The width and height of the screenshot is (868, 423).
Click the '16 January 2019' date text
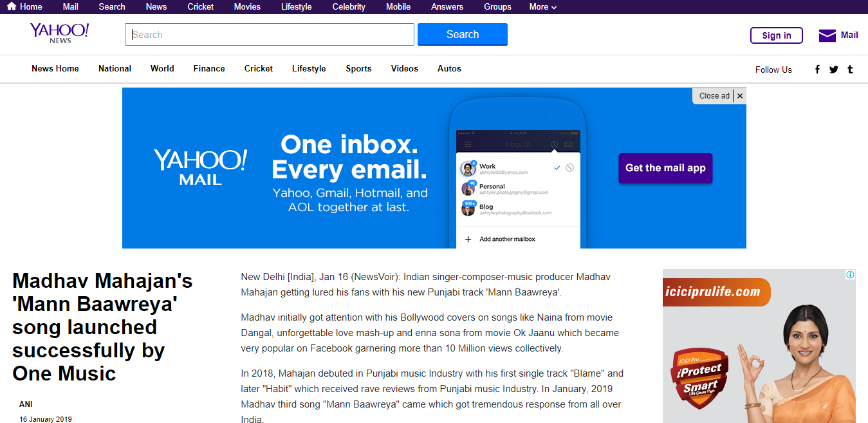tap(46, 419)
